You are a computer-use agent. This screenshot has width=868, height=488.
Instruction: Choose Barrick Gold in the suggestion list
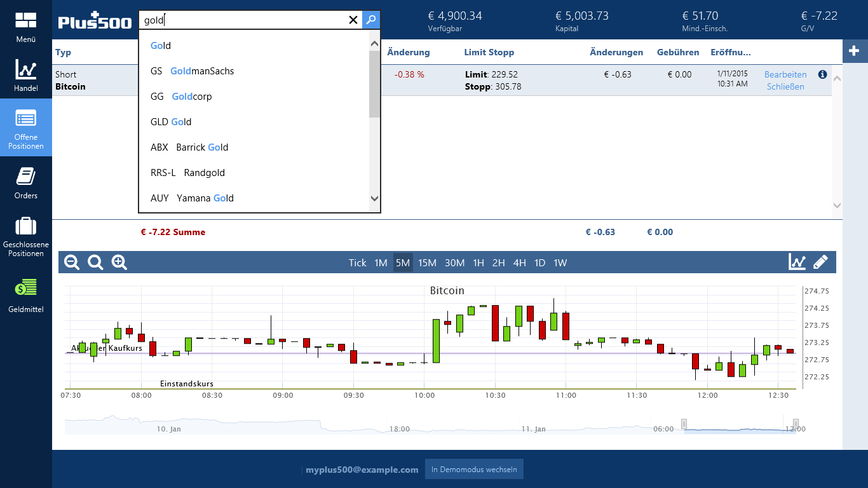click(202, 147)
